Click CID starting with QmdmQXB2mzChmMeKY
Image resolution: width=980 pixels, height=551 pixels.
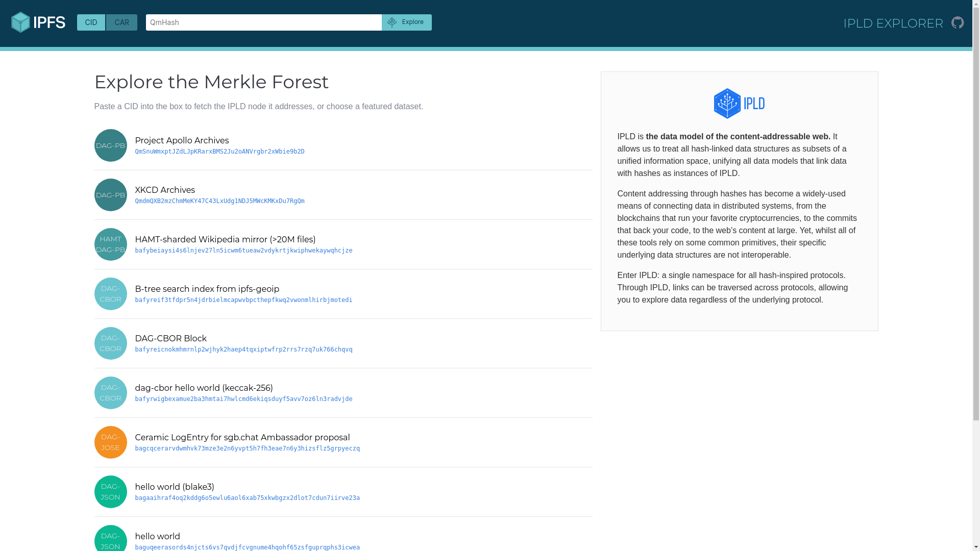point(219,201)
